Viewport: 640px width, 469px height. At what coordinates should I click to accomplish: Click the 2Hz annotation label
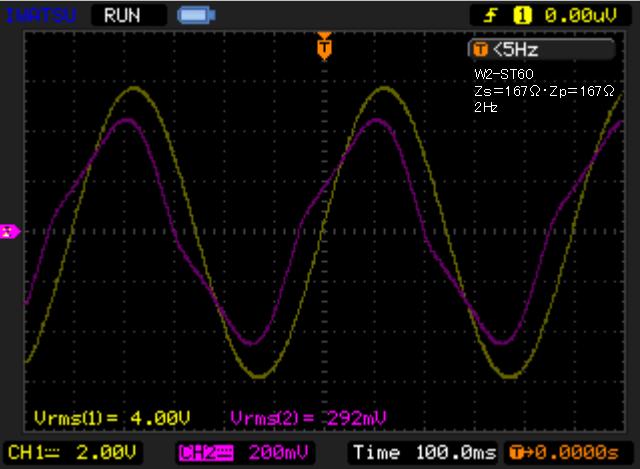point(486,107)
